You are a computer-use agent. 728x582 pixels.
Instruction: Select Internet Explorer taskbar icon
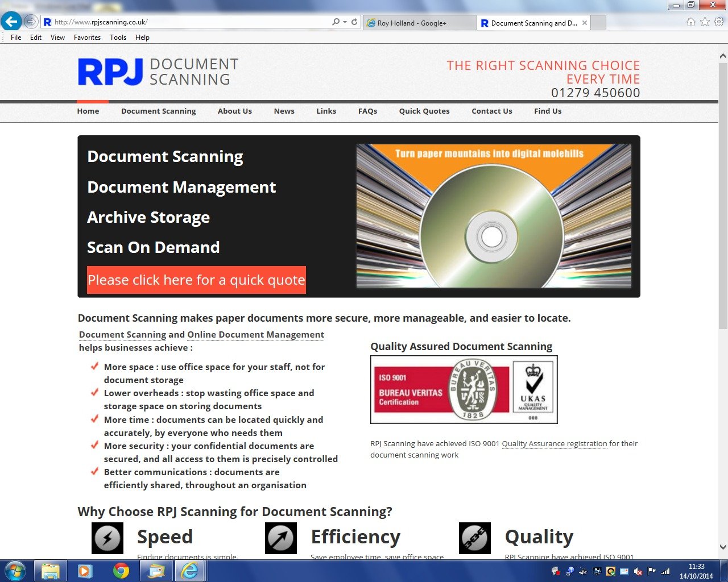(190, 571)
